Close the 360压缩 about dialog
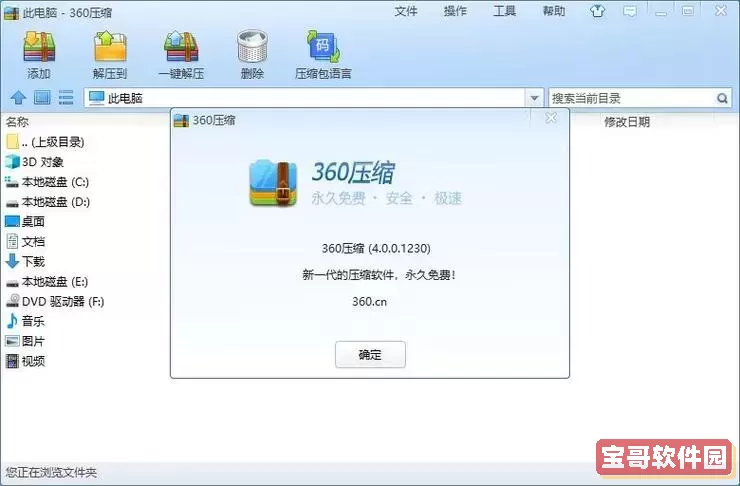This screenshot has height=486, width=740. 551,118
